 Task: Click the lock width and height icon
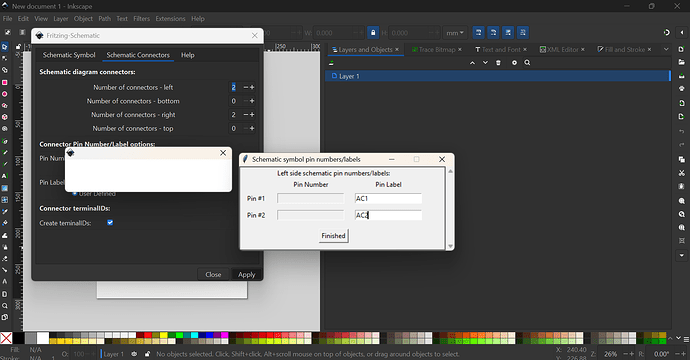pos(373,33)
